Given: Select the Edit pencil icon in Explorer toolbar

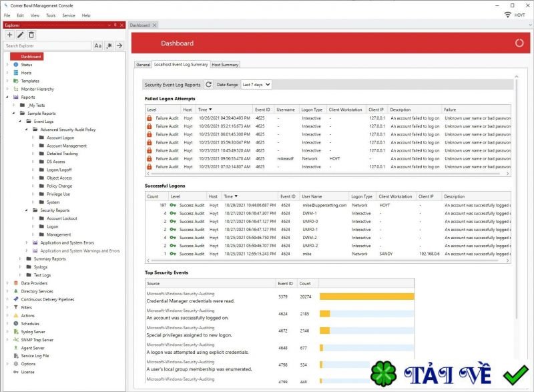Looking at the screenshot, I should pyautogui.click(x=20, y=35).
